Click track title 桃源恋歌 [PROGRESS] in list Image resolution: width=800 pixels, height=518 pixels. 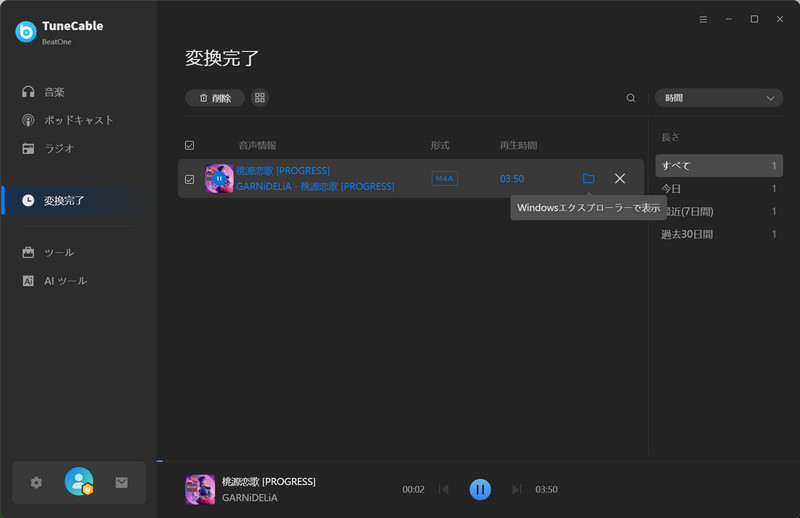[x=283, y=171]
